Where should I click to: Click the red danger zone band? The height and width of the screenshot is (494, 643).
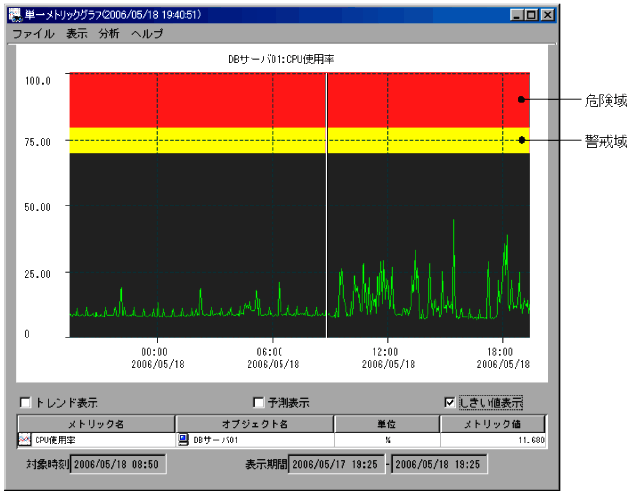tap(299, 100)
